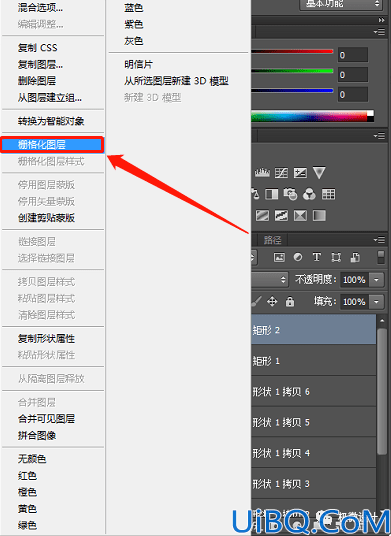This screenshot has height=536, width=391.
Task: Choose 从图层建立组... menu entry
Action: tap(50, 98)
